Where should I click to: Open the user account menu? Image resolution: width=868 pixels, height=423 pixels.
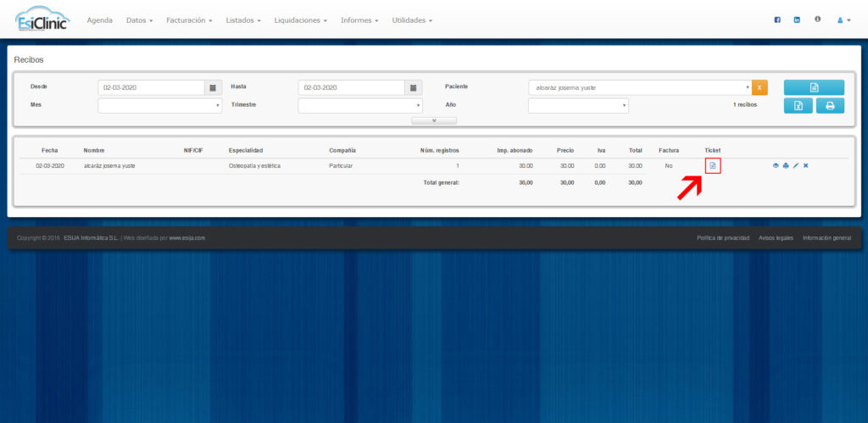[843, 20]
